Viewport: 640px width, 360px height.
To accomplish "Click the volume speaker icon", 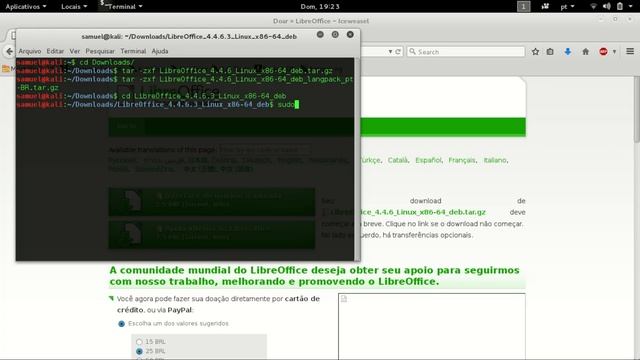I will [x=607, y=7].
